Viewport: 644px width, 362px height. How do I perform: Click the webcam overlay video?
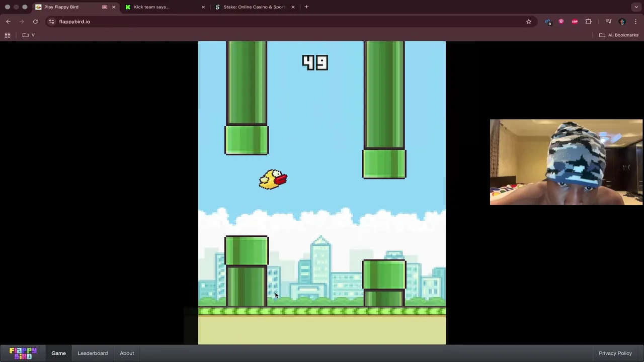[x=566, y=162]
